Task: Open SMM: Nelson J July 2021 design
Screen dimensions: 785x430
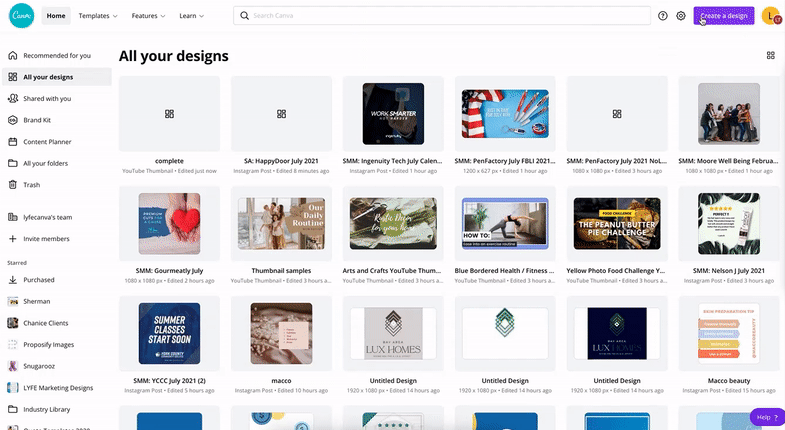Action: pyautogui.click(x=729, y=223)
